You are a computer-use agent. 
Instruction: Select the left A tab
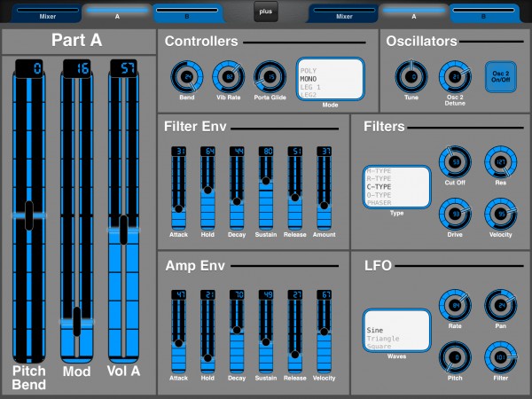[117, 14]
